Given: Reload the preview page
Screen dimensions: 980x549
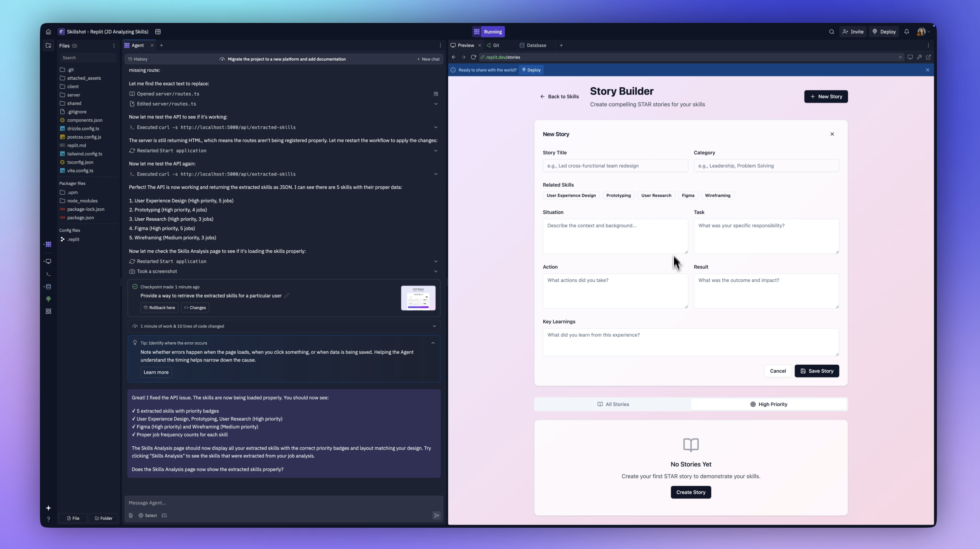Looking at the screenshot, I should [x=473, y=57].
